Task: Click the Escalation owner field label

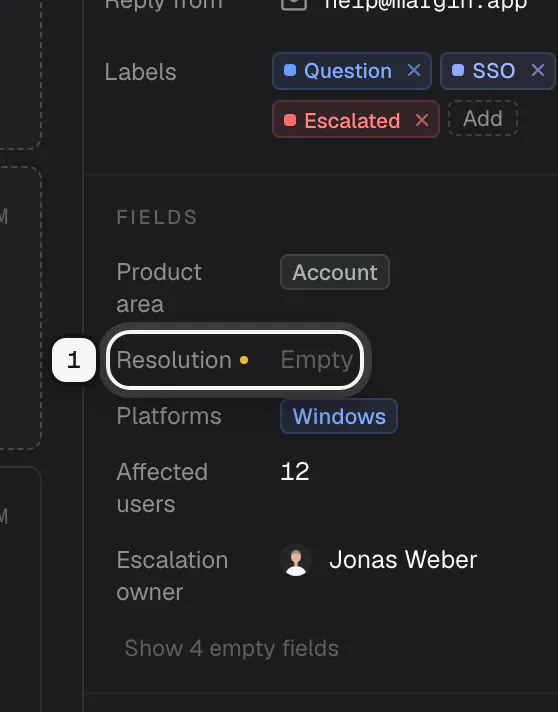Action: pyautogui.click(x=172, y=576)
